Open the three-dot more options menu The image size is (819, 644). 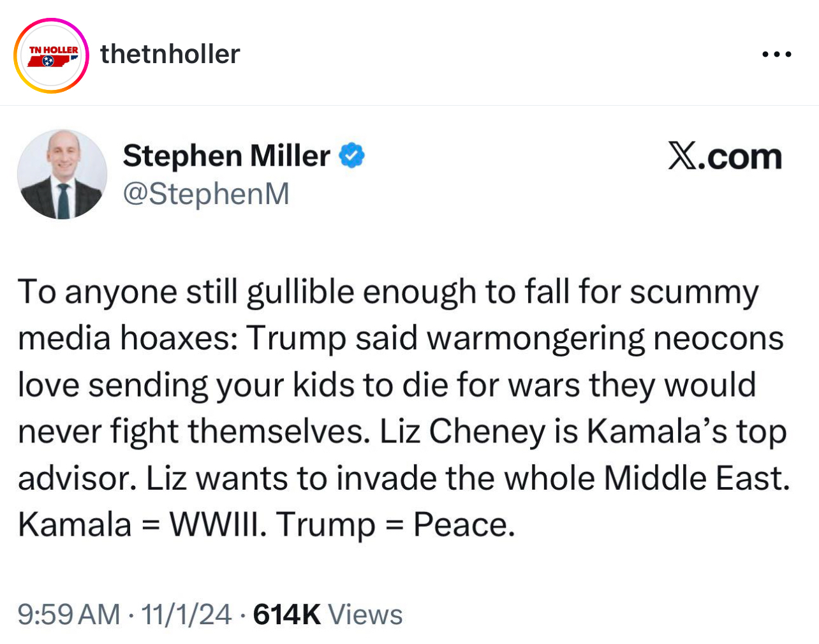[777, 55]
